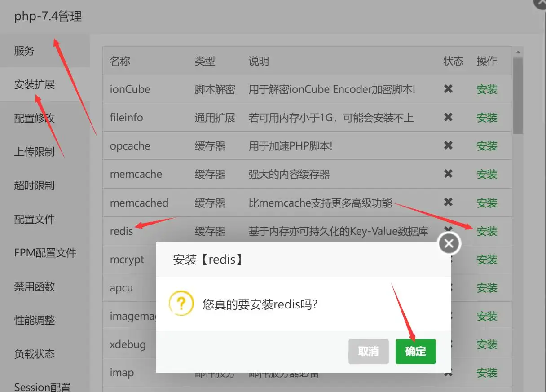Screen dimensions: 546x392
Task: Click the php-7.4管理 window title
Action: (48, 17)
